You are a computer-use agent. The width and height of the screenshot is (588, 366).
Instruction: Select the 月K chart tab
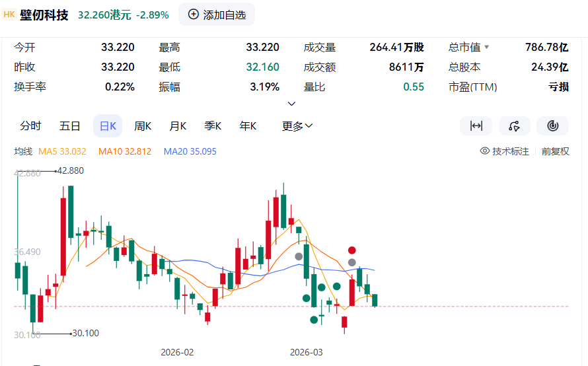coord(178,126)
